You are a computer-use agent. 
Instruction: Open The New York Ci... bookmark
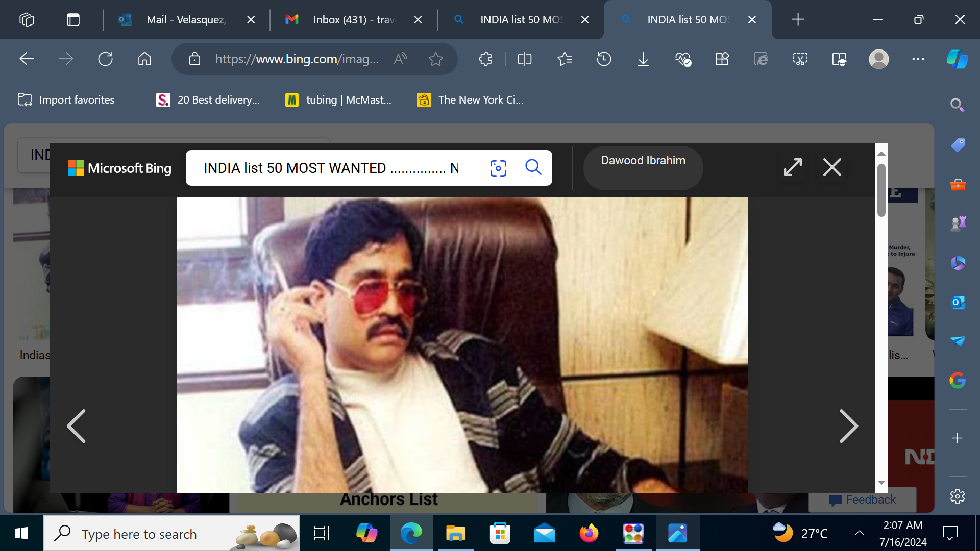471,100
